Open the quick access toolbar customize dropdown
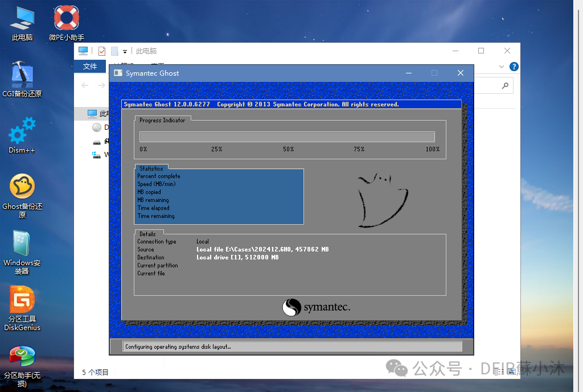 (x=125, y=51)
